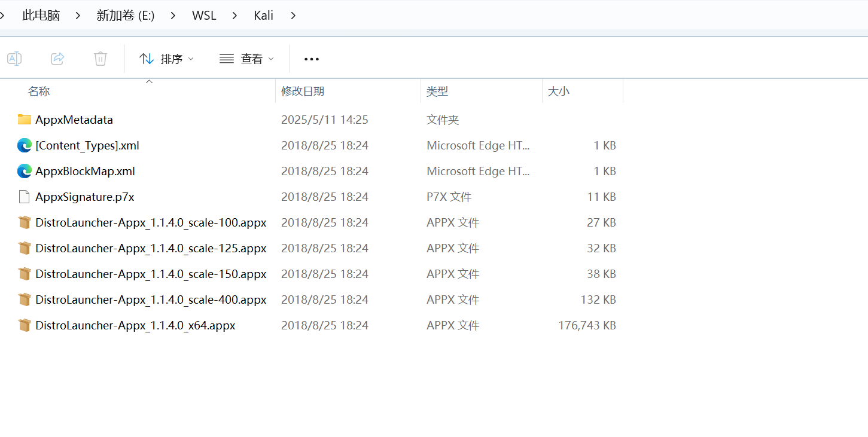Select scale-150.appx package icon
868x437 pixels.
point(25,274)
